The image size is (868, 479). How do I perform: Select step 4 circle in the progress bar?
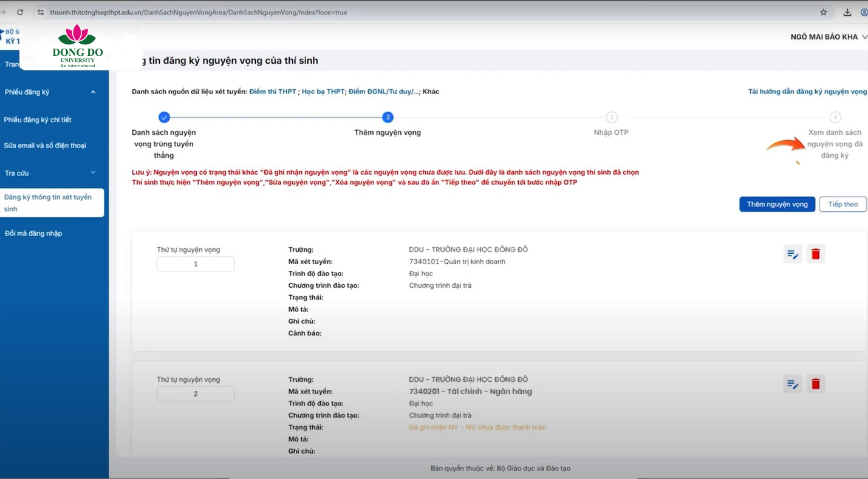pos(835,117)
